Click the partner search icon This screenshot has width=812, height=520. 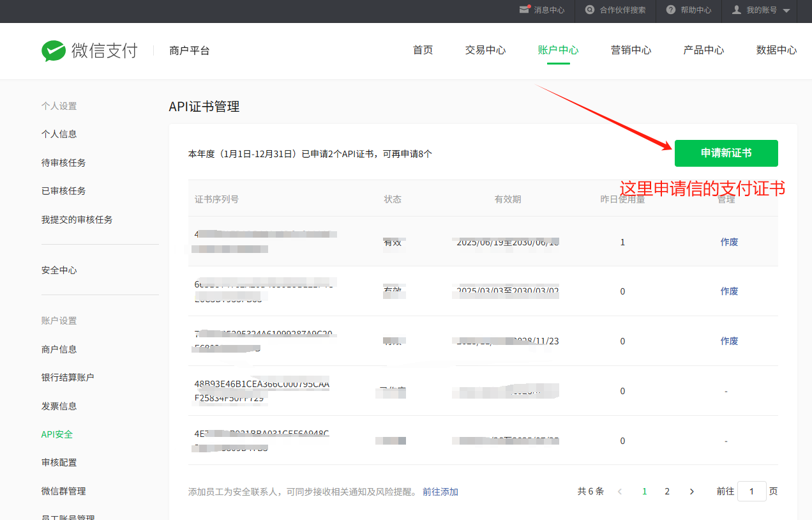pos(590,10)
